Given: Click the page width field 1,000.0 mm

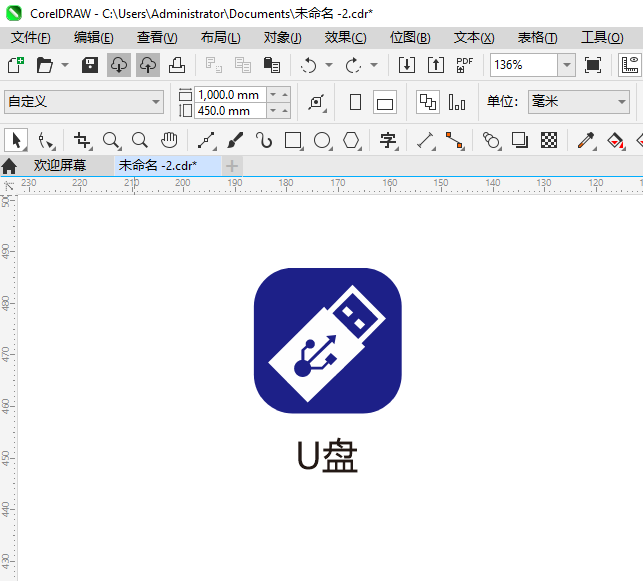Looking at the screenshot, I should coord(230,95).
